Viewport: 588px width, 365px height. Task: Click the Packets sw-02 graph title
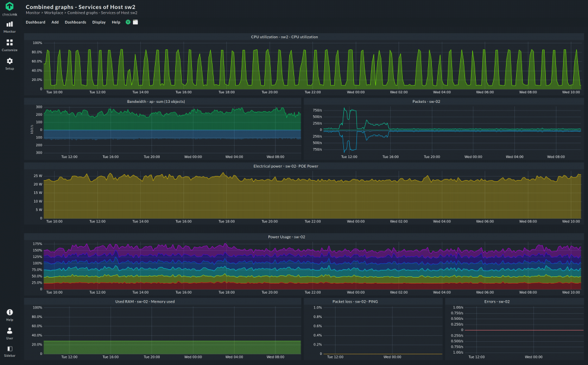426,102
